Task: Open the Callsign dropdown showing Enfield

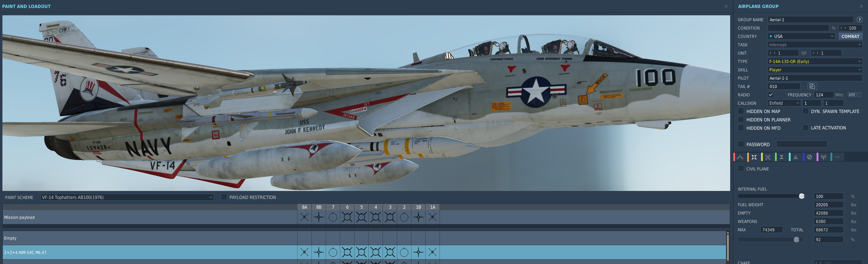Action: [784, 103]
